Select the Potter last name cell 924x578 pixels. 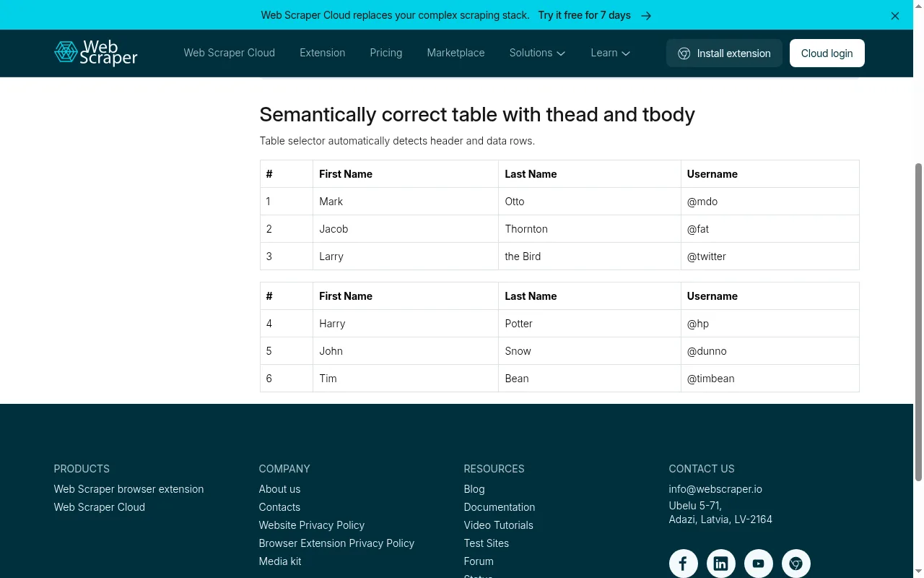pyautogui.click(x=589, y=324)
